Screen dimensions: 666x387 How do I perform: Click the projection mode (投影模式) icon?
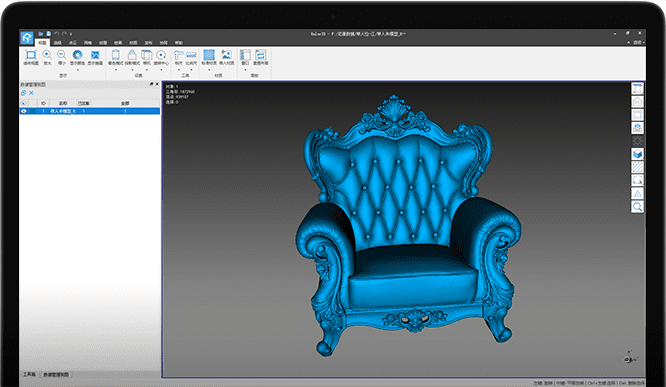(132, 54)
